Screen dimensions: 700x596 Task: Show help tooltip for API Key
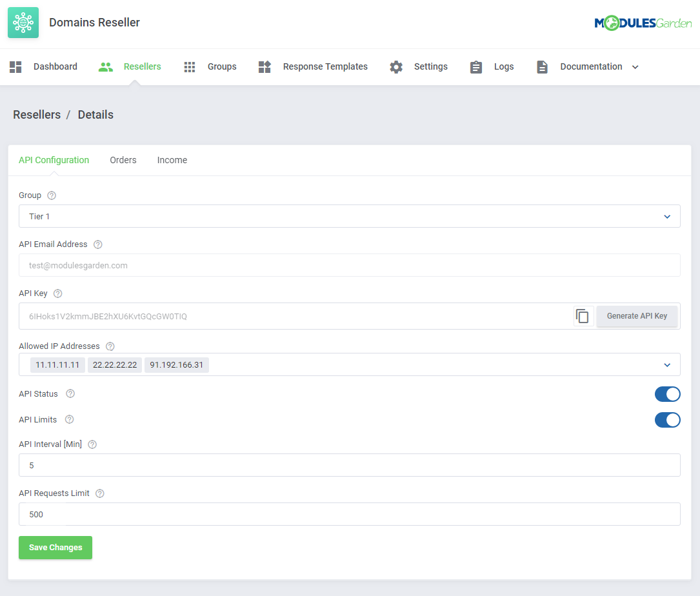tap(58, 293)
